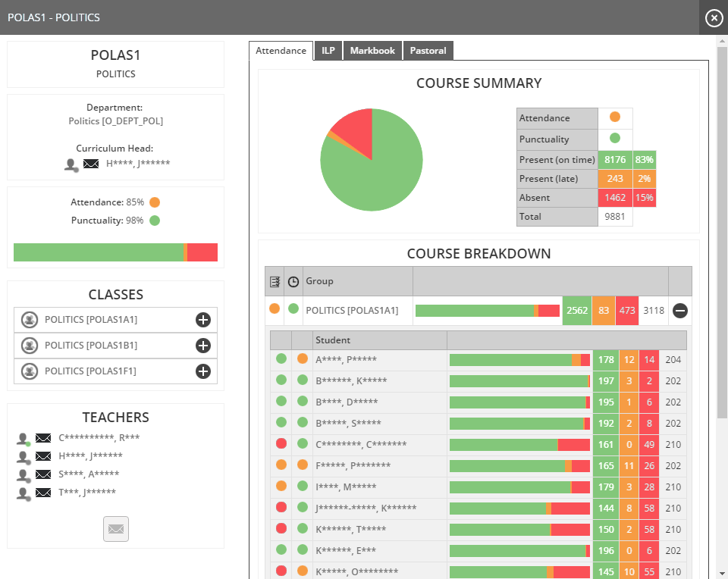Click the email all teachers button

pos(116,529)
